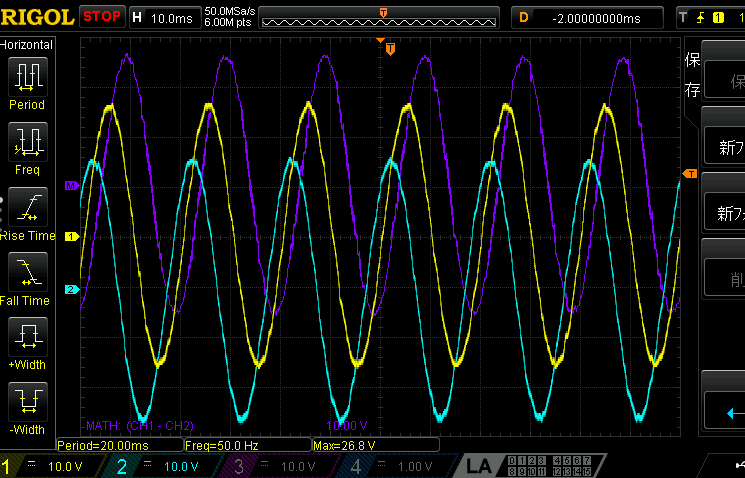Toggle channel 1 at 10.0 V
The image size is (745, 478).
click(47, 466)
